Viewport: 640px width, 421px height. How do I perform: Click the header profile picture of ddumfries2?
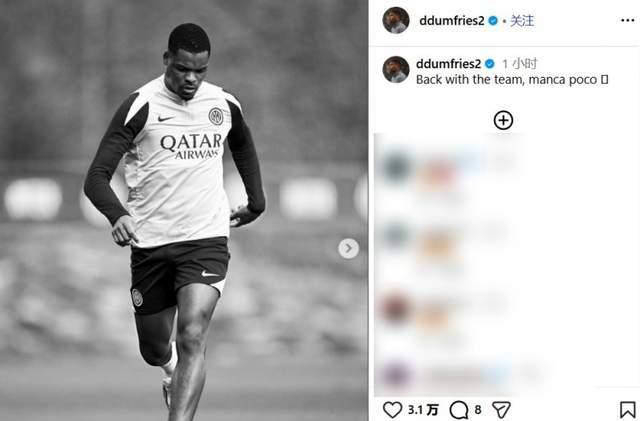396,20
